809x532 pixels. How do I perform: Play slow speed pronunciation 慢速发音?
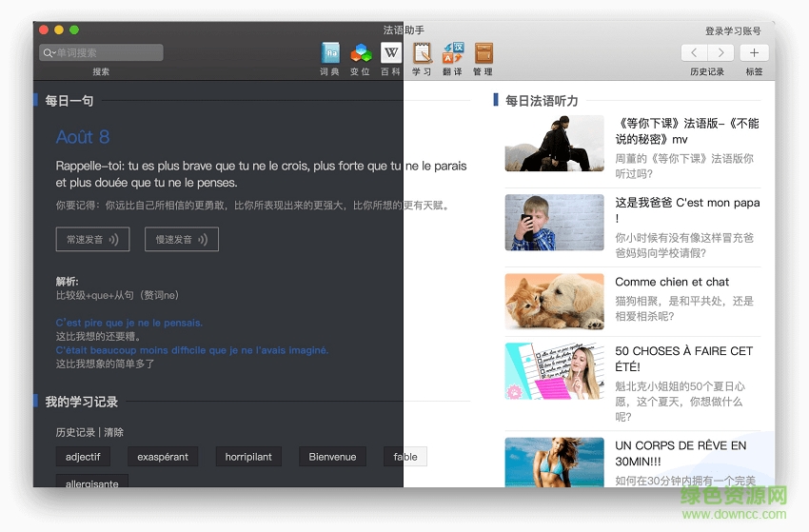[x=181, y=240]
